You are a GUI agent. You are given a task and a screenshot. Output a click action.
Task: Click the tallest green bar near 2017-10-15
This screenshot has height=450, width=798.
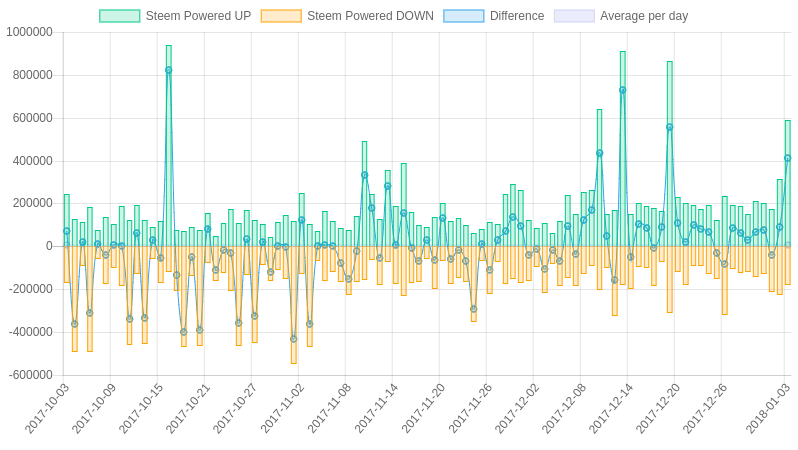click(x=168, y=146)
